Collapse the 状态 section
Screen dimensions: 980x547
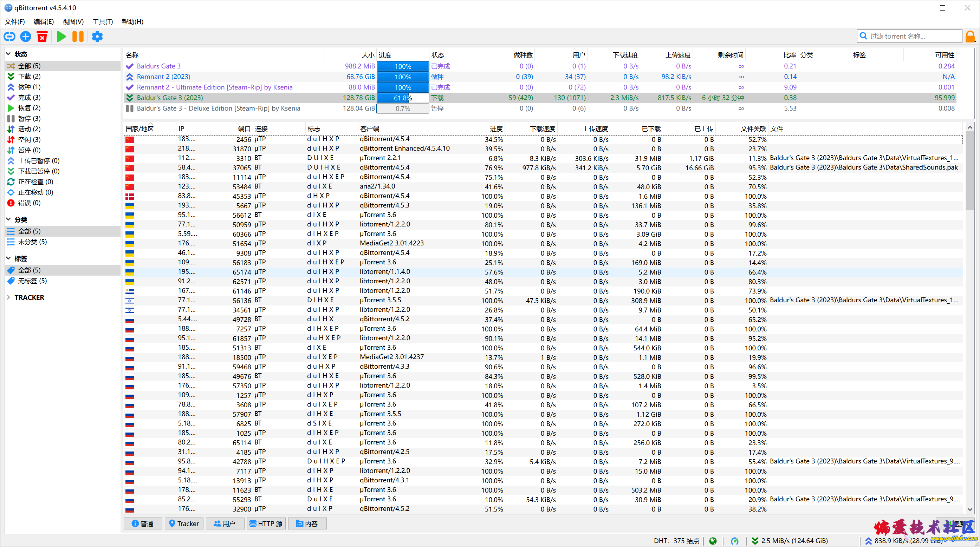(8, 54)
